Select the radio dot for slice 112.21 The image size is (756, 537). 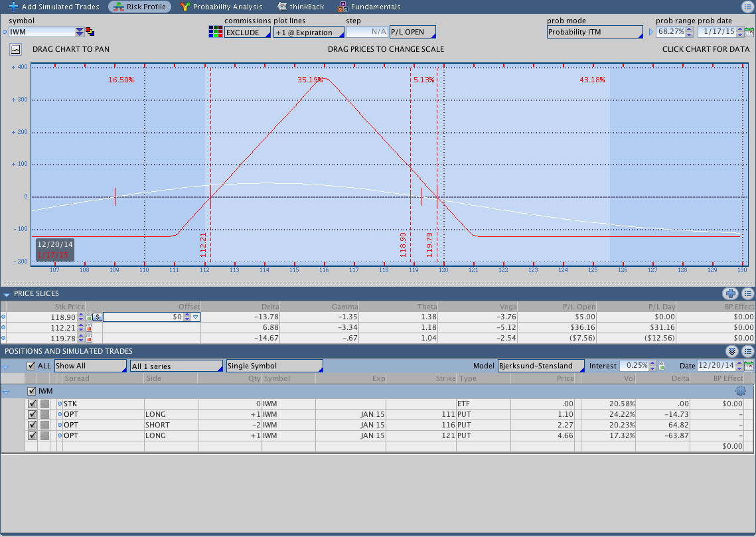pyautogui.click(x=3, y=327)
